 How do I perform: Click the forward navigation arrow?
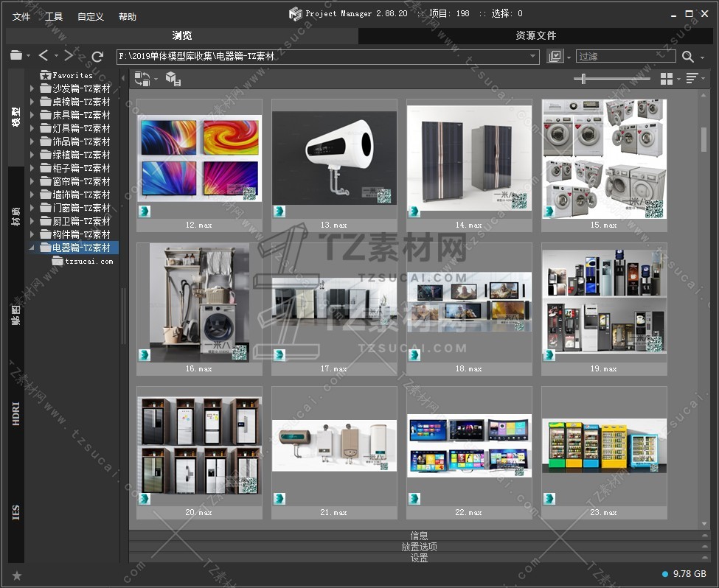pyautogui.click(x=69, y=56)
